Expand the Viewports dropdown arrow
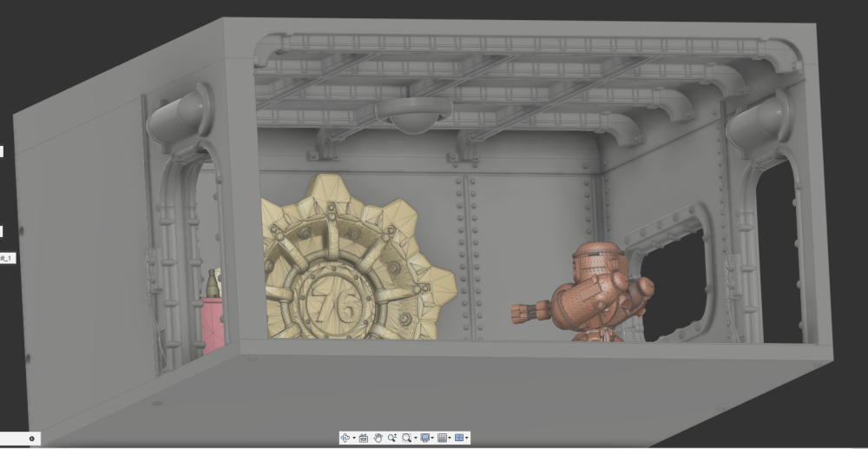 click(x=467, y=438)
